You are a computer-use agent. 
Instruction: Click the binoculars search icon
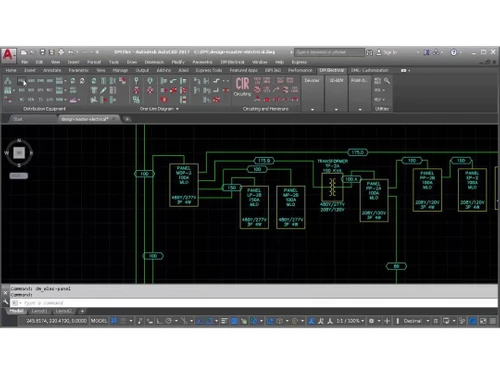click(x=369, y=53)
